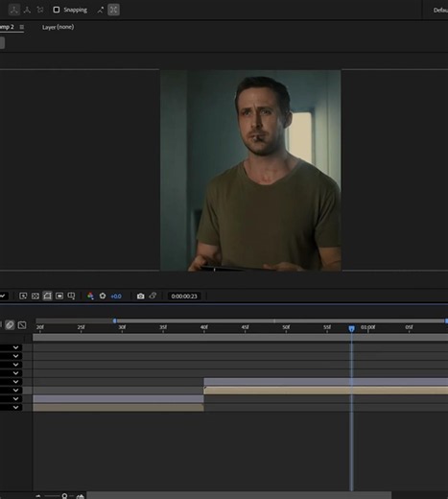The width and height of the screenshot is (448, 499).
Task: Click the timeline horizontal scrollbar
Action: point(239,495)
